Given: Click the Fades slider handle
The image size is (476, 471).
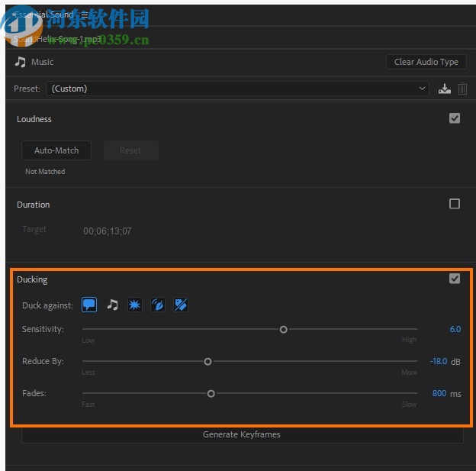Looking at the screenshot, I should click(211, 393).
